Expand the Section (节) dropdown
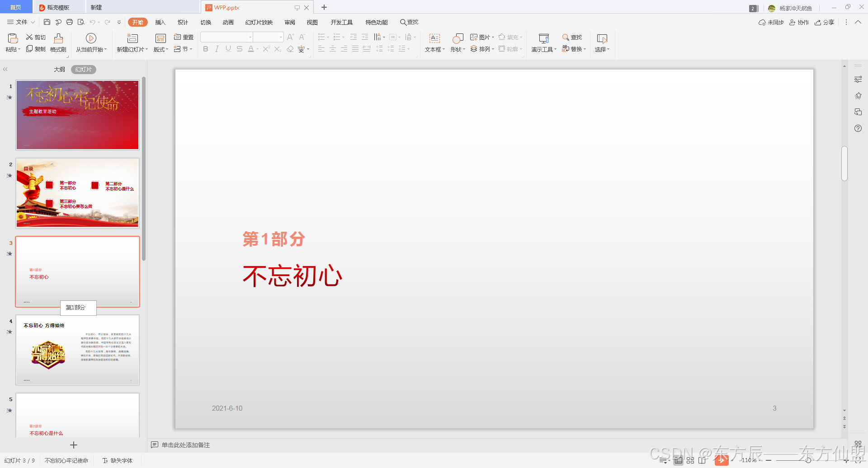The image size is (868, 468). click(191, 49)
